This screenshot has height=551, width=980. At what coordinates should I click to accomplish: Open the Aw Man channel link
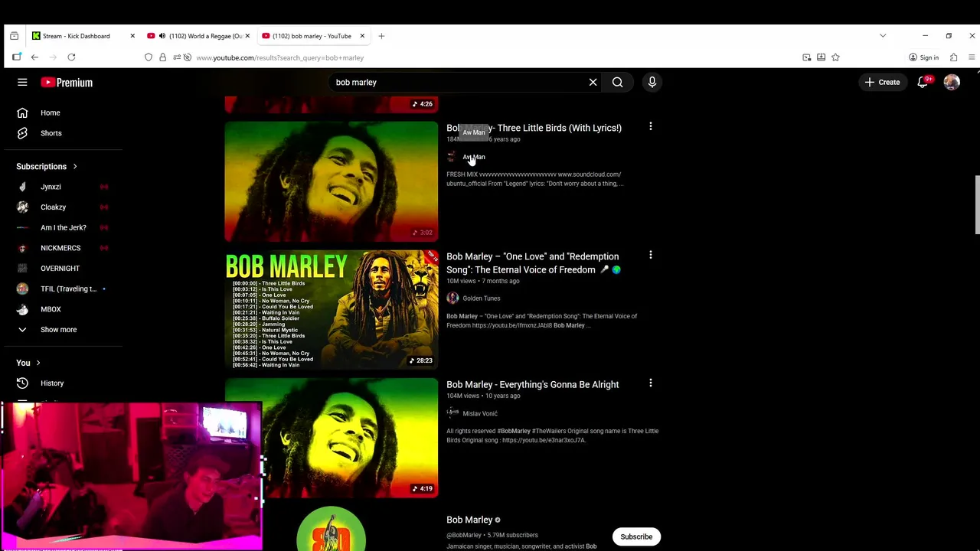pyautogui.click(x=473, y=157)
